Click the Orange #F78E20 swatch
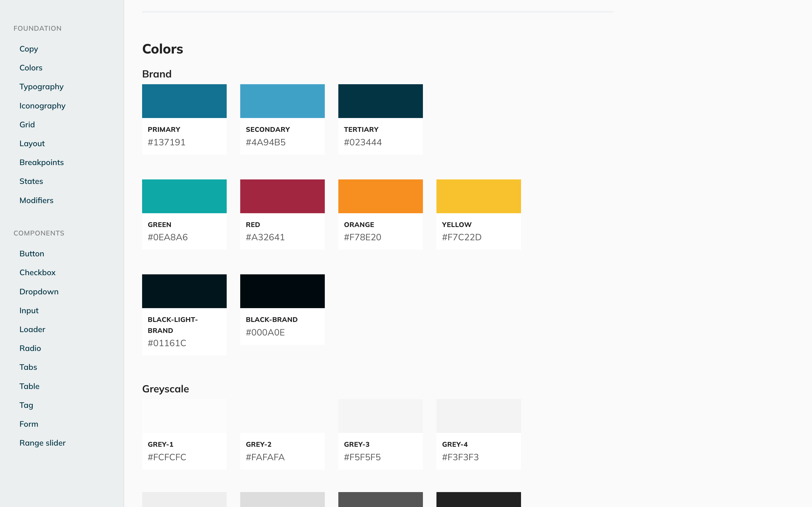This screenshot has height=507, width=812. [380, 196]
